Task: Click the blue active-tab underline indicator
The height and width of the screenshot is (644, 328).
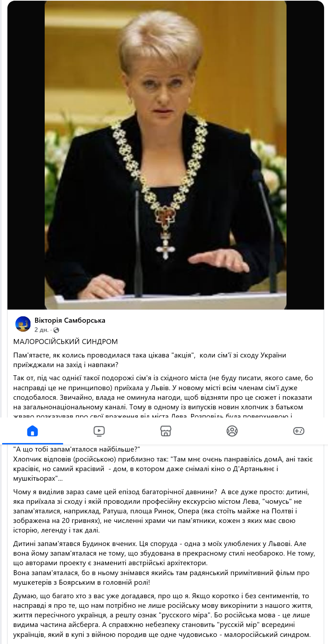Action: click(33, 443)
